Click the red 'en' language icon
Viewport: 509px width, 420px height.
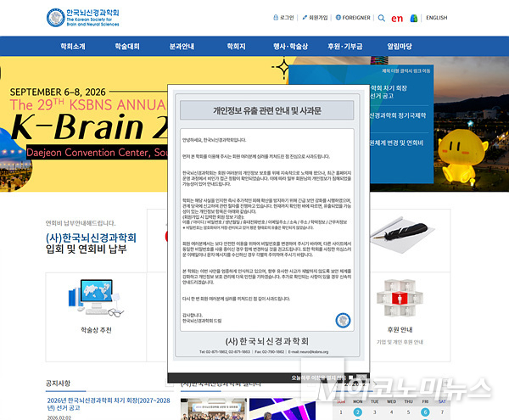pyautogui.click(x=396, y=18)
